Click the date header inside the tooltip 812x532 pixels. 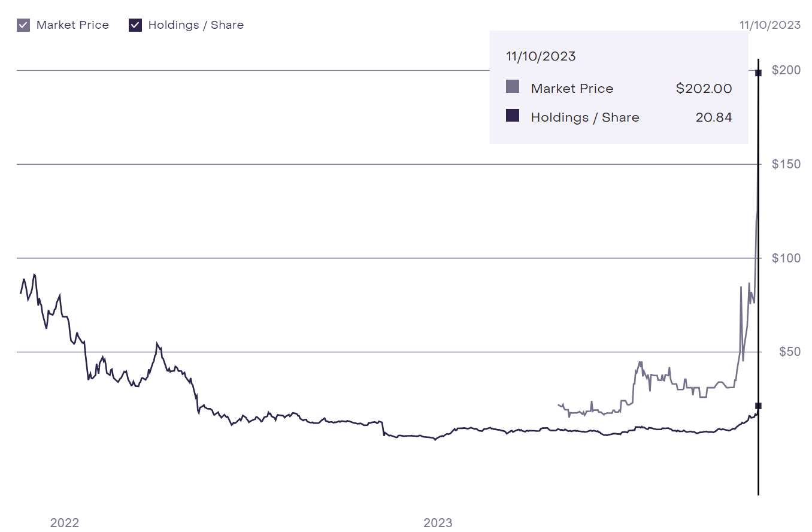[541, 56]
